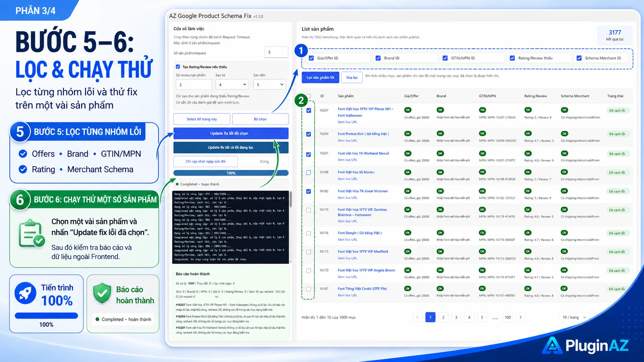Click Brand OK badge in row 16176

point(440,233)
